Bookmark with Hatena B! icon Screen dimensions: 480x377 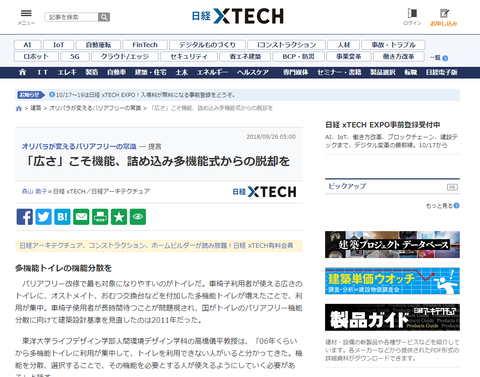(62, 217)
